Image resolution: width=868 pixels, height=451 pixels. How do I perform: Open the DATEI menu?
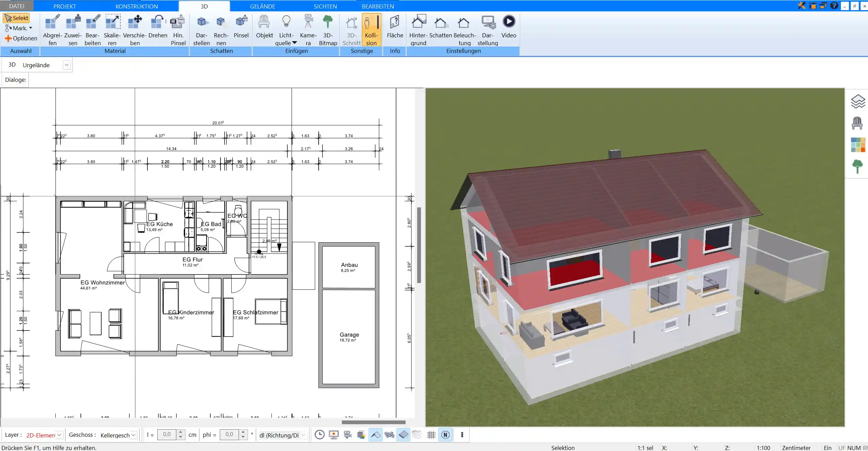click(17, 6)
